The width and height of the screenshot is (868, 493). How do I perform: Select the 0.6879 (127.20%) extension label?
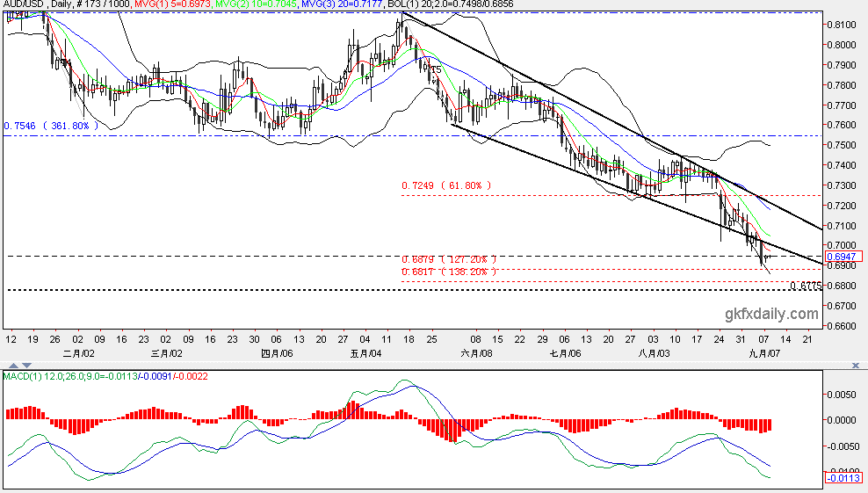coord(449,259)
